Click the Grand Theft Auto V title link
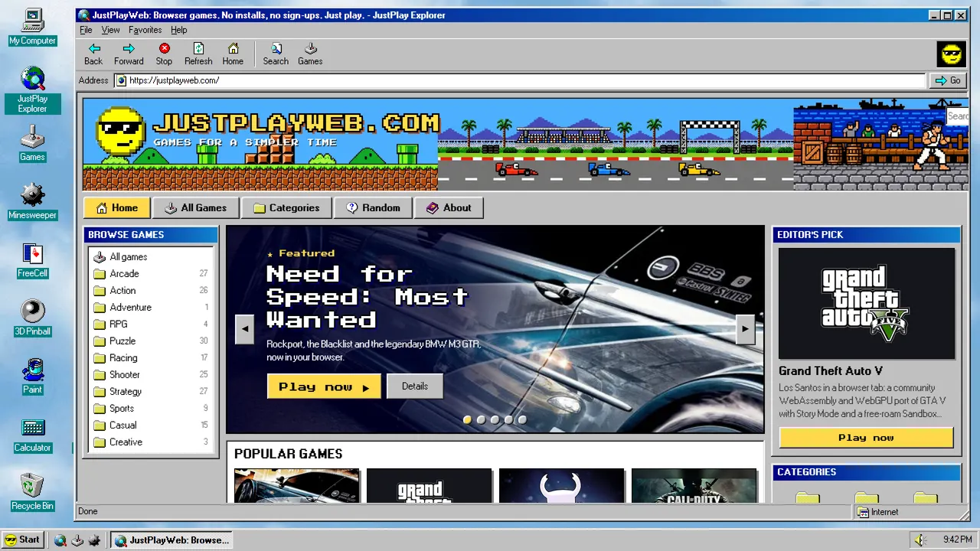The image size is (980, 551). (x=831, y=371)
